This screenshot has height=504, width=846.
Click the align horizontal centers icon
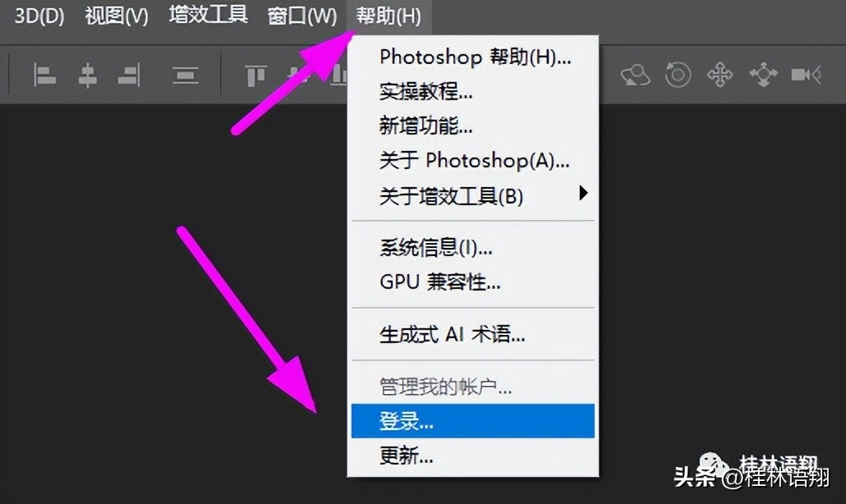pos(87,76)
